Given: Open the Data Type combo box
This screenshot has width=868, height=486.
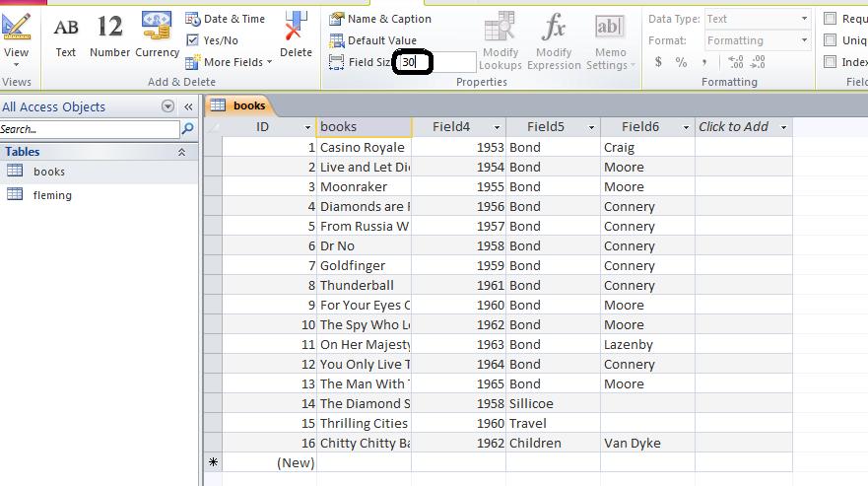Looking at the screenshot, I should click(x=758, y=19).
